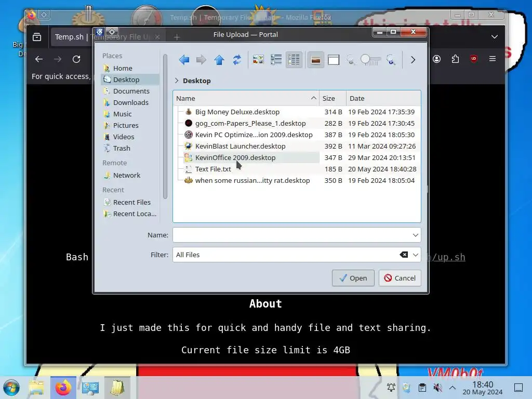This screenshot has width=532, height=399.
Task: Select gog_com-Papers_Please_1.desktop file
Action: [x=250, y=124]
